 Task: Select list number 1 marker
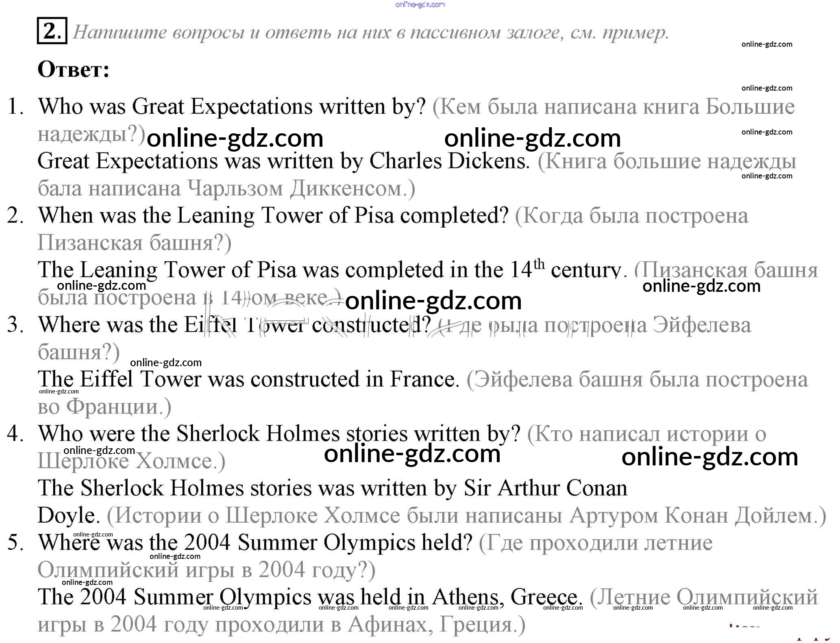coord(15,106)
